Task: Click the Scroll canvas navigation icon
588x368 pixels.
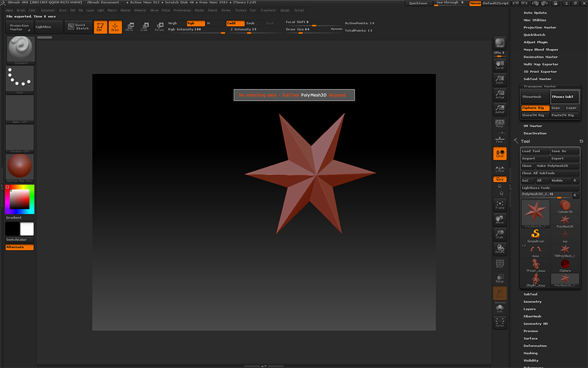Action: [x=500, y=64]
